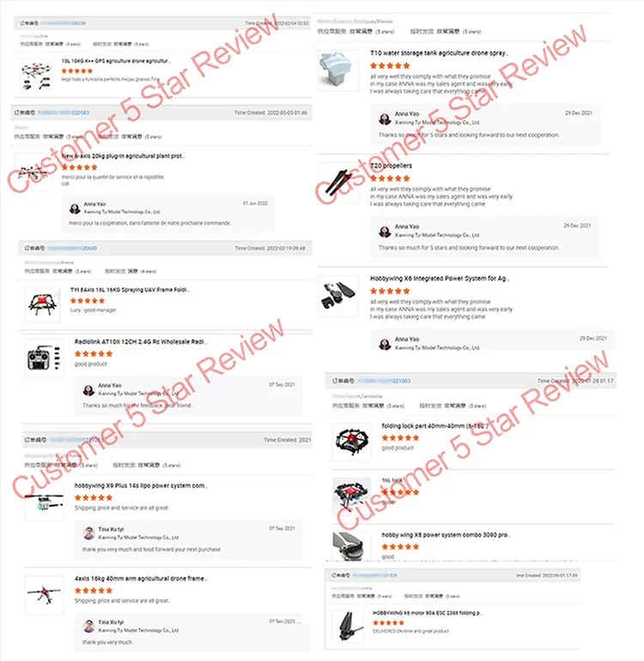Click the order number ending in 021003
The image size is (644, 661).
pyautogui.click(x=384, y=380)
